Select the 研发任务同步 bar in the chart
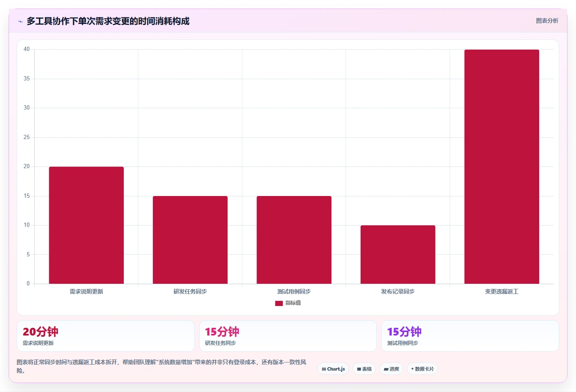The width and height of the screenshot is (576, 392). coord(190,240)
